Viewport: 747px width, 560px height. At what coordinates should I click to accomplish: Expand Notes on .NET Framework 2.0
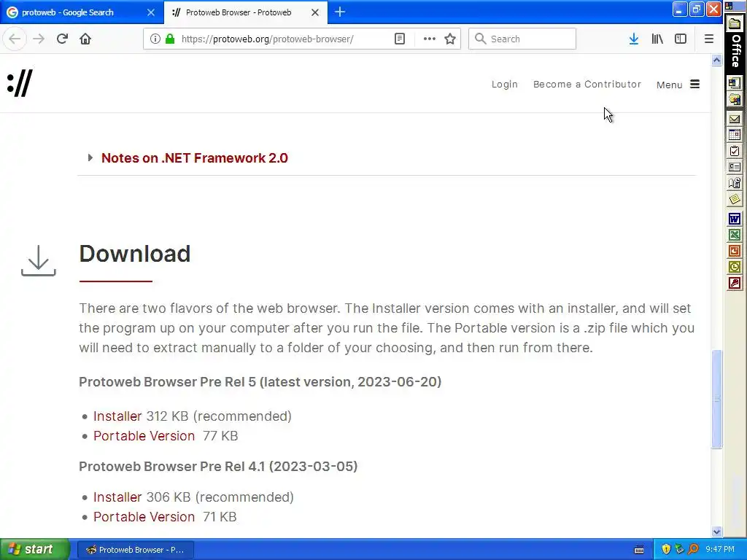[x=194, y=158]
